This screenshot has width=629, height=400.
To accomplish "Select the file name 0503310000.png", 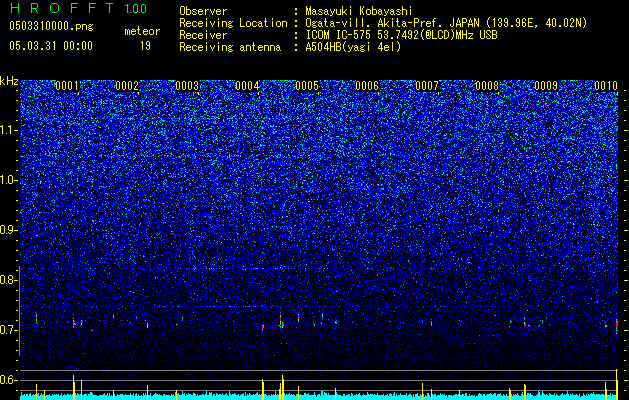I will pyautogui.click(x=51, y=26).
